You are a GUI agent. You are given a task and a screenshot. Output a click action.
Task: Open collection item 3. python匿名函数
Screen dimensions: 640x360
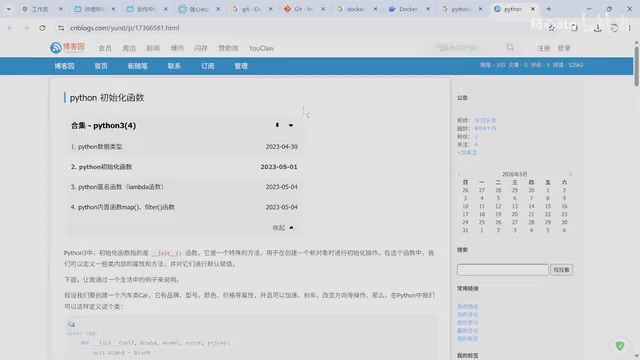(118, 187)
